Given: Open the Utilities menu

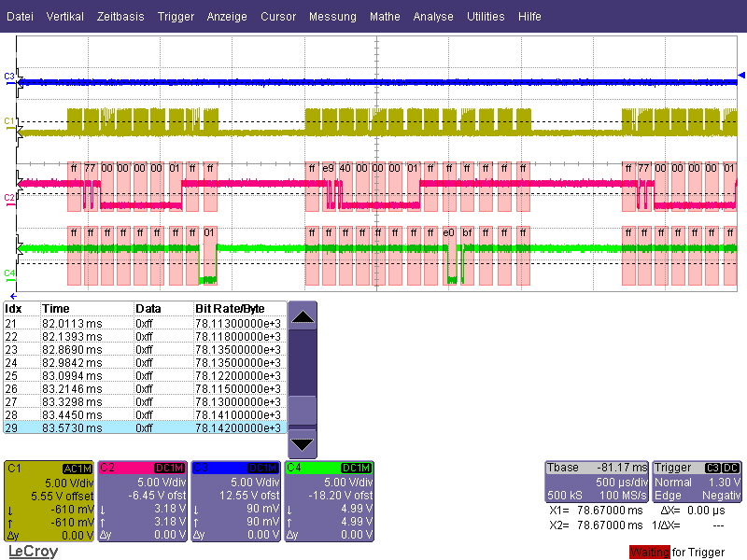Looking at the screenshot, I should coord(486,17).
